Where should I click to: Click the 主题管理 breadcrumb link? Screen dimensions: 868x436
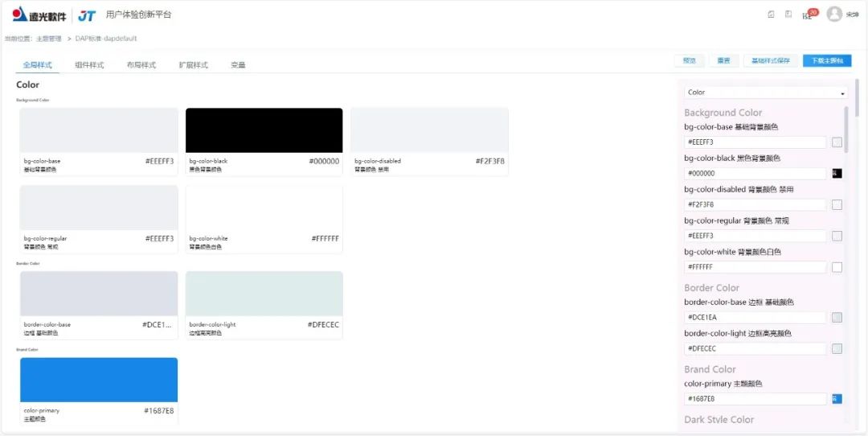[49, 39]
